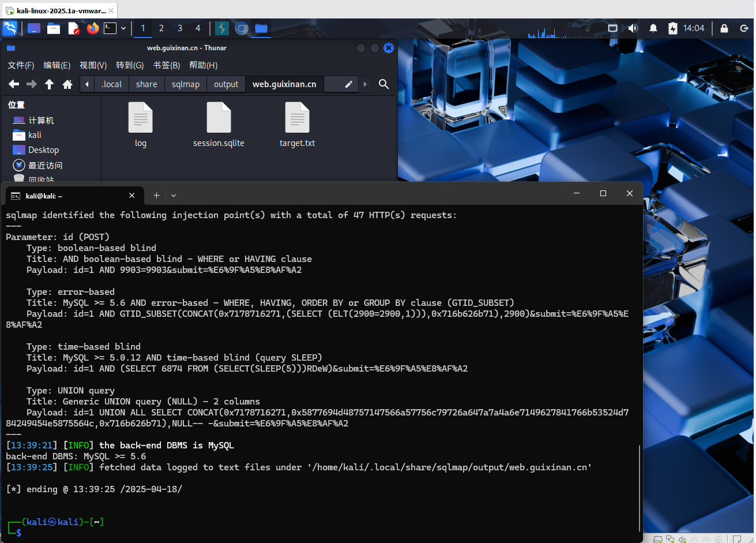Open the 帮助(H) menu in Thunar

click(x=204, y=65)
